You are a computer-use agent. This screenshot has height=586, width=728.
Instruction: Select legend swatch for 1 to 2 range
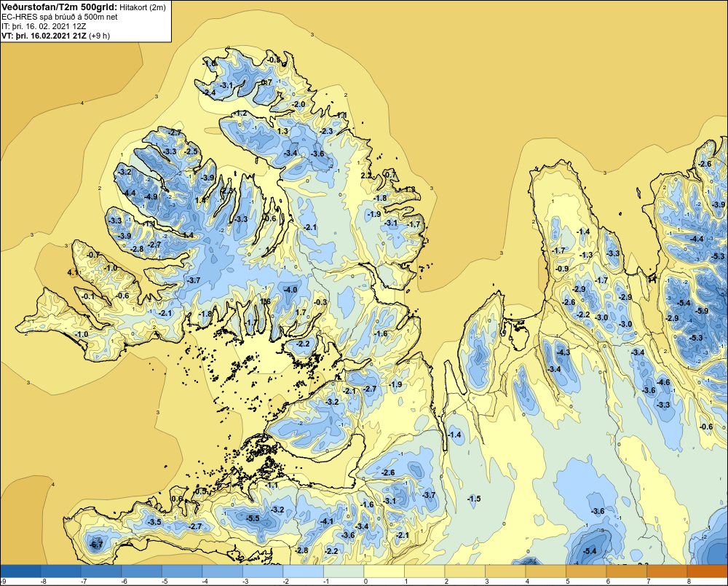point(424,571)
